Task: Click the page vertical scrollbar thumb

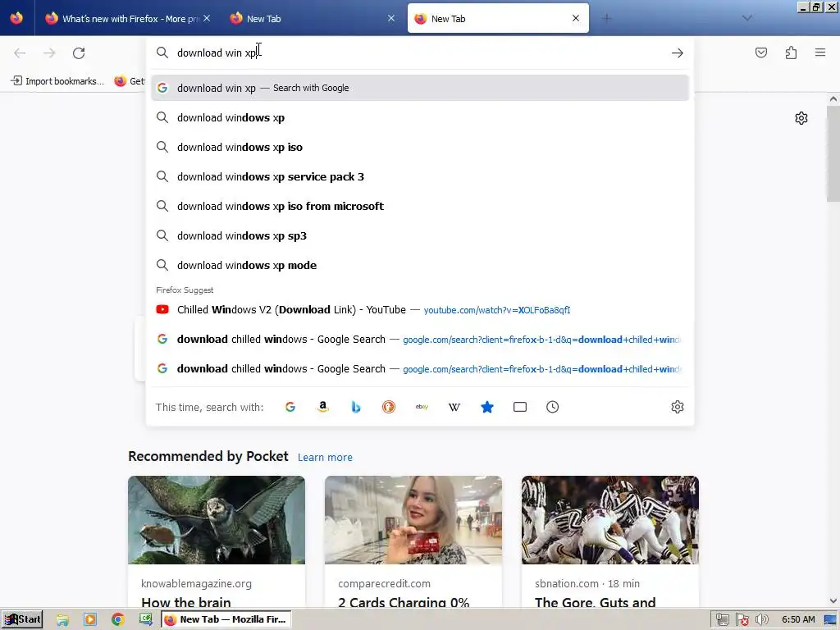Action: tap(833, 153)
